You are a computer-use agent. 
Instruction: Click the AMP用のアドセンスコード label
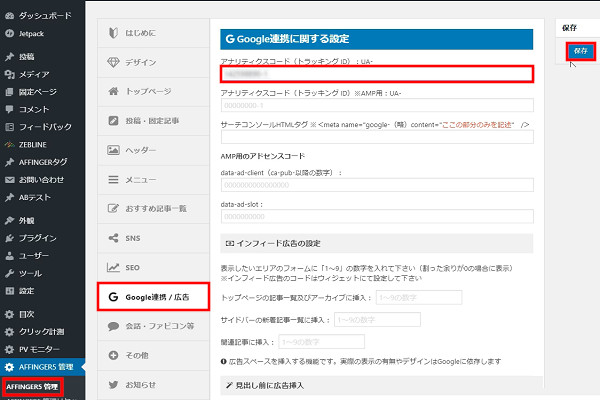coord(262,156)
